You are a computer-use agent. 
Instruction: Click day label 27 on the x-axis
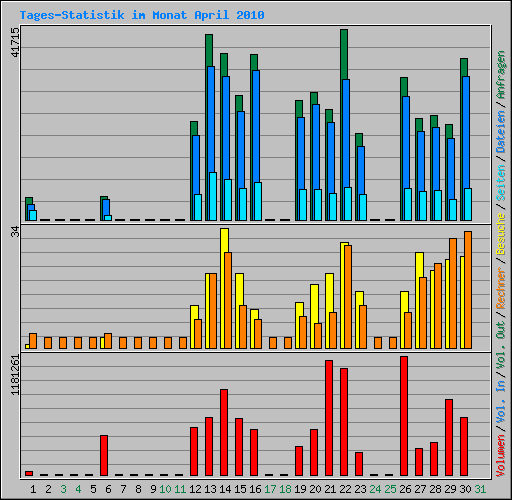tap(420, 489)
